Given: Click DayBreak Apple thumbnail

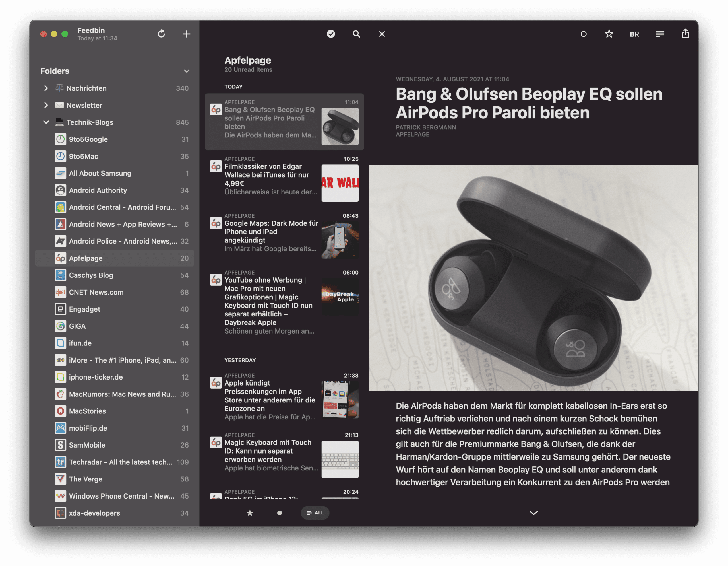Looking at the screenshot, I should tap(340, 297).
